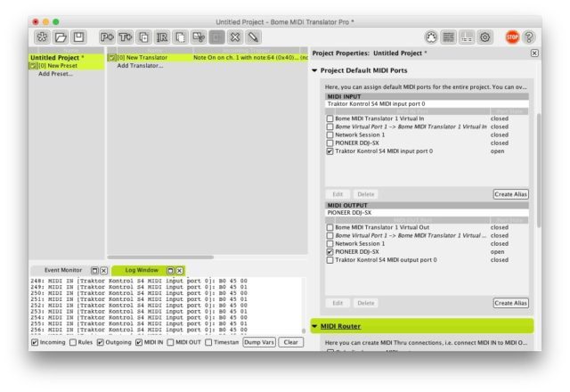570x392 pixels.
Task: Click the Project Properties vertical scrollbar
Action: pos(539,170)
